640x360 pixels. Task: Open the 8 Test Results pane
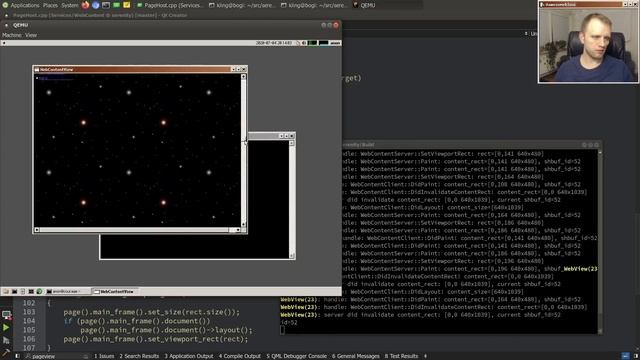click(402, 356)
